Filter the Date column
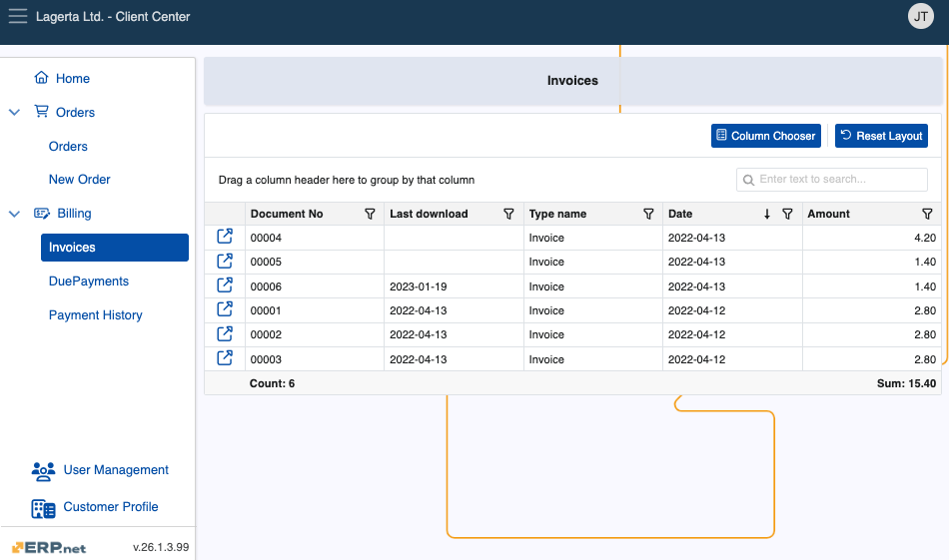 point(787,214)
